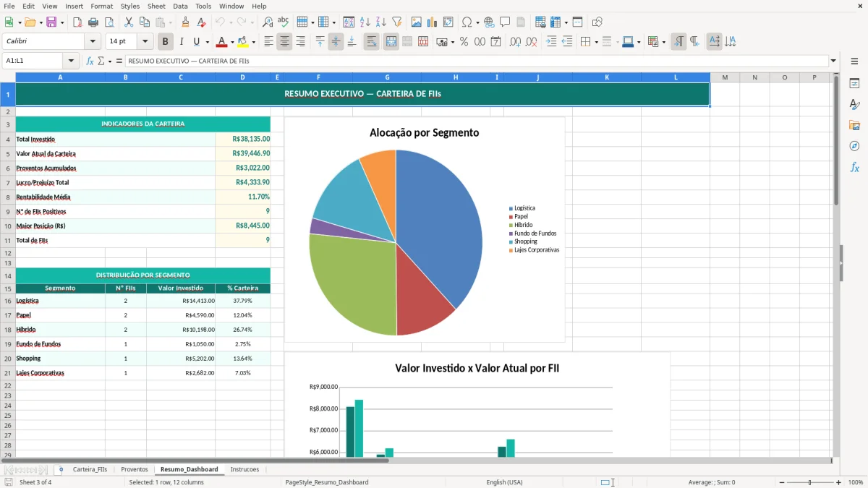868x488 pixels.
Task: Switch to the Carteira_FIIs sheet tab
Action: (x=90, y=469)
